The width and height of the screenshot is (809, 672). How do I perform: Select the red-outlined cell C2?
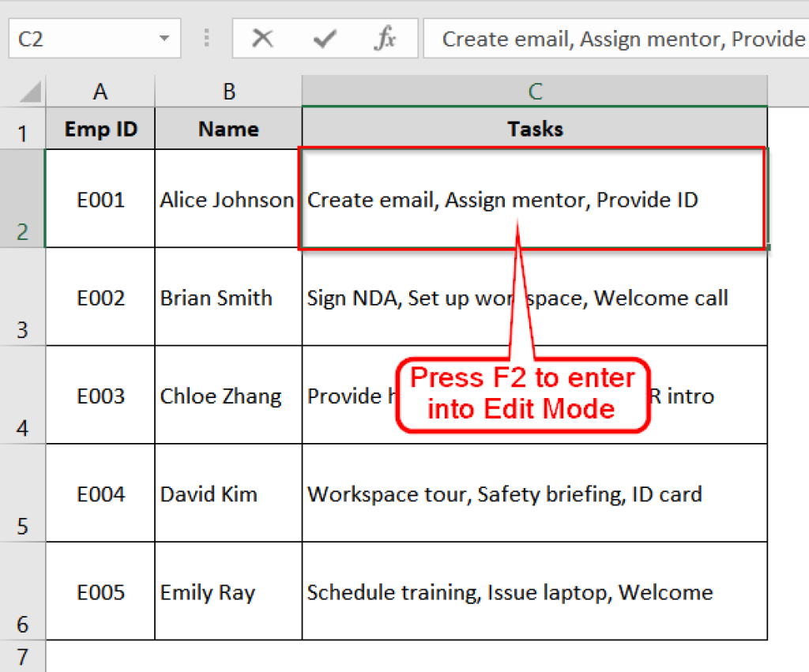click(x=534, y=200)
